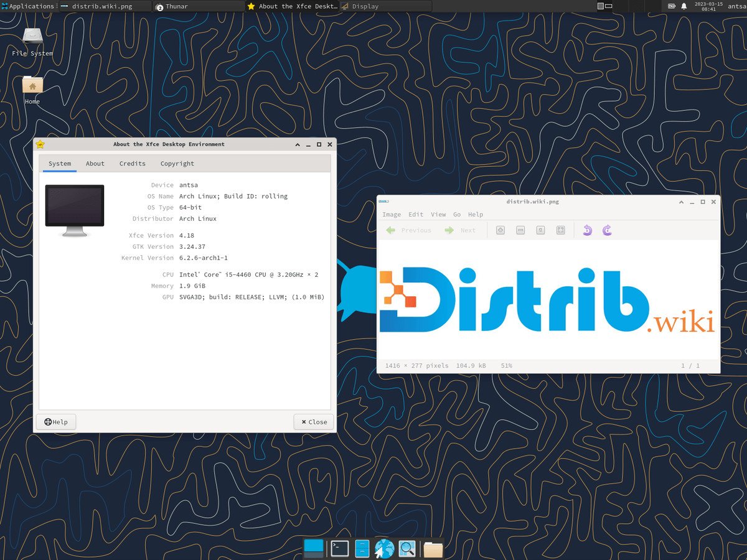Screen dimensions: 747x560
Task: Select Xfce Version value 4.18
Action: pos(187,236)
